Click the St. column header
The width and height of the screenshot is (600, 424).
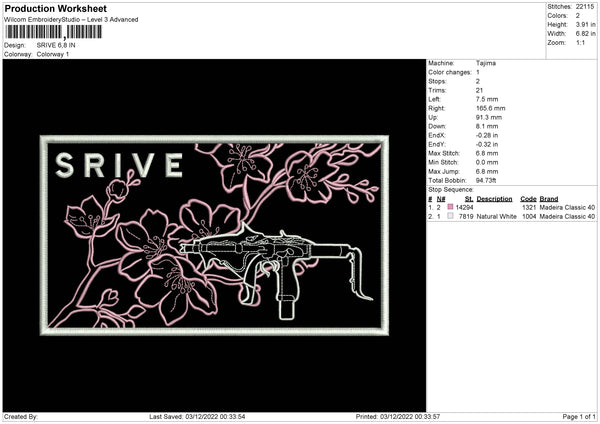coord(469,199)
